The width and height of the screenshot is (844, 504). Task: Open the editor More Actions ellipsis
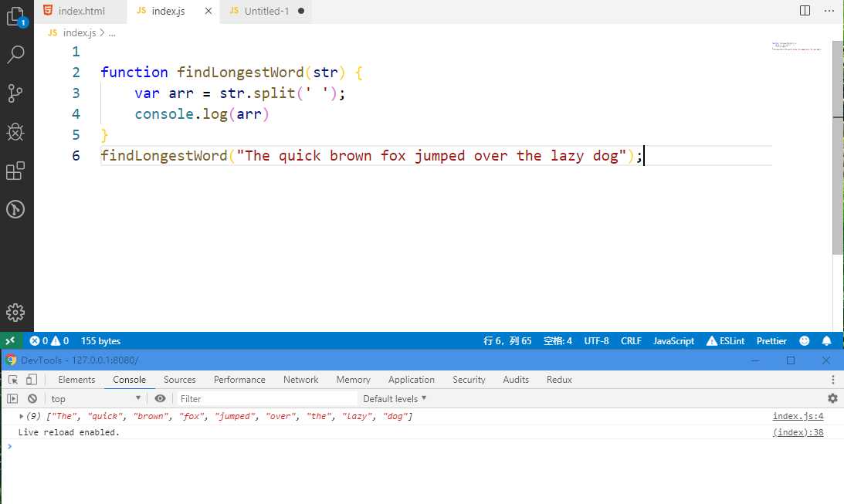coord(829,11)
